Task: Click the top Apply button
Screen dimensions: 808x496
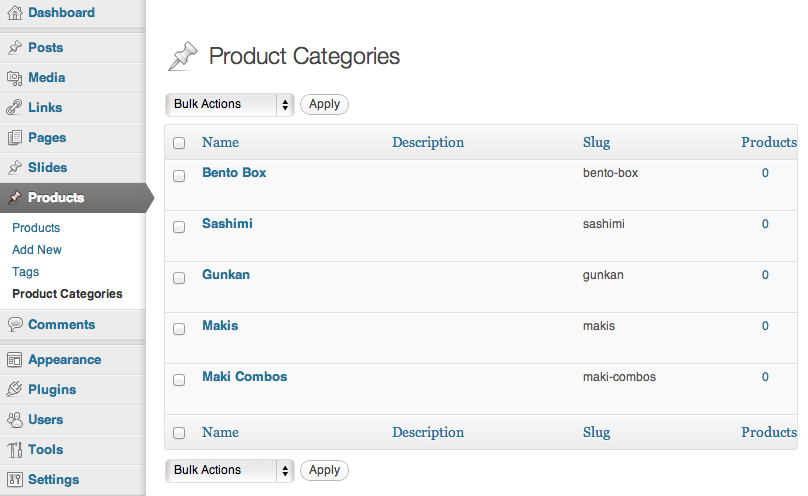Action: coord(324,105)
